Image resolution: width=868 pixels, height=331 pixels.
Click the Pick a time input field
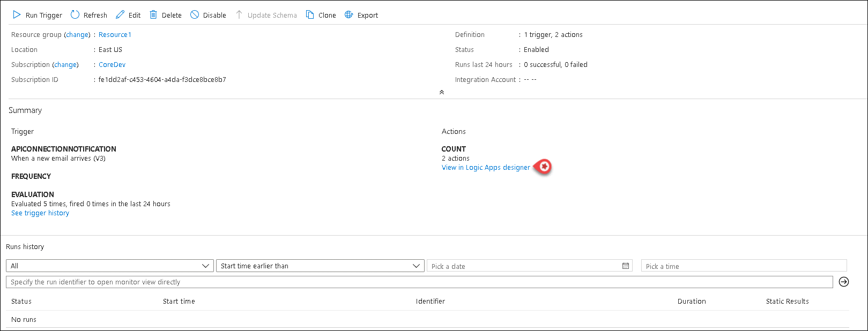pos(743,266)
